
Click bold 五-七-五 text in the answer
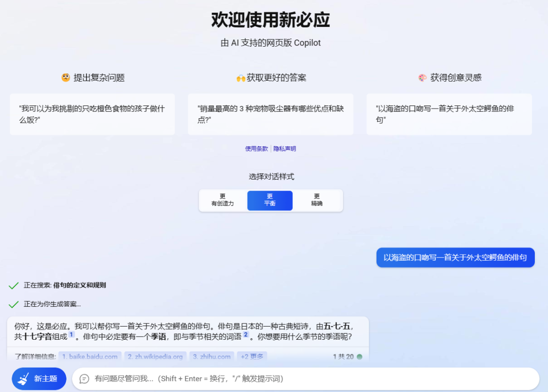click(x=337, y=326)
